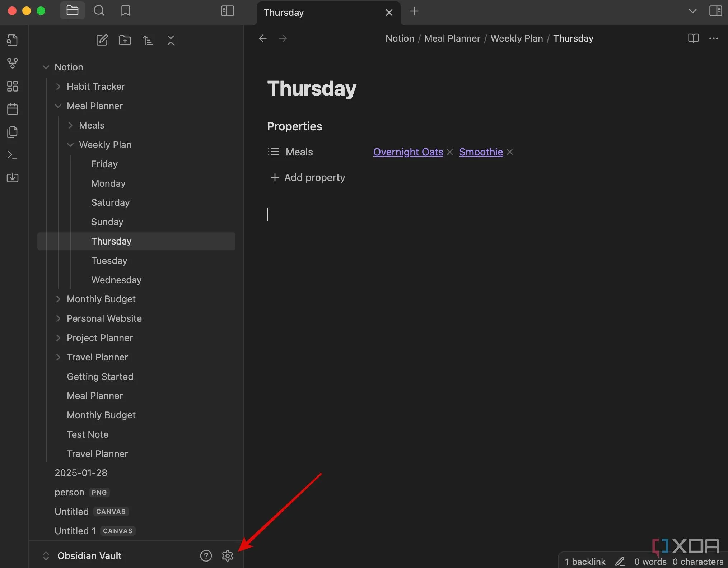
Task: Navigate forward with the right arrow
Action: (283, 38)
